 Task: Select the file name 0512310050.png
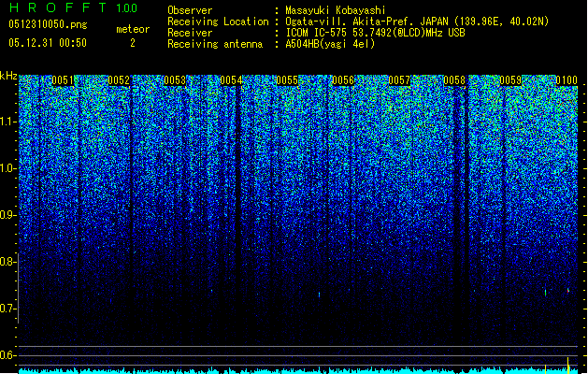click(x=48, y=24)
